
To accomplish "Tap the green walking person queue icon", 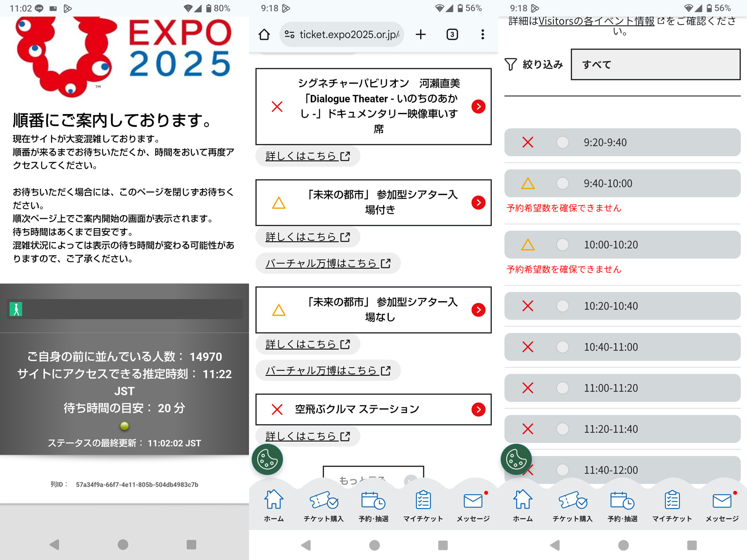I will [x=16, y=309].
